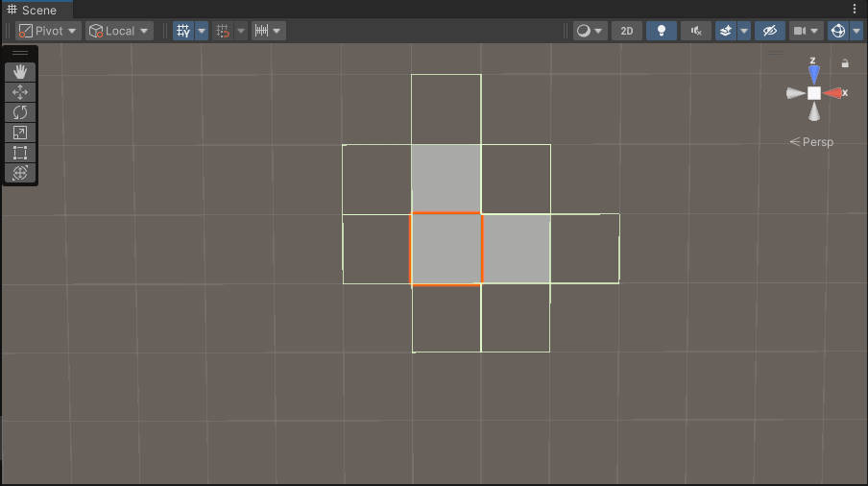Select the Move tool

point(20,92)
